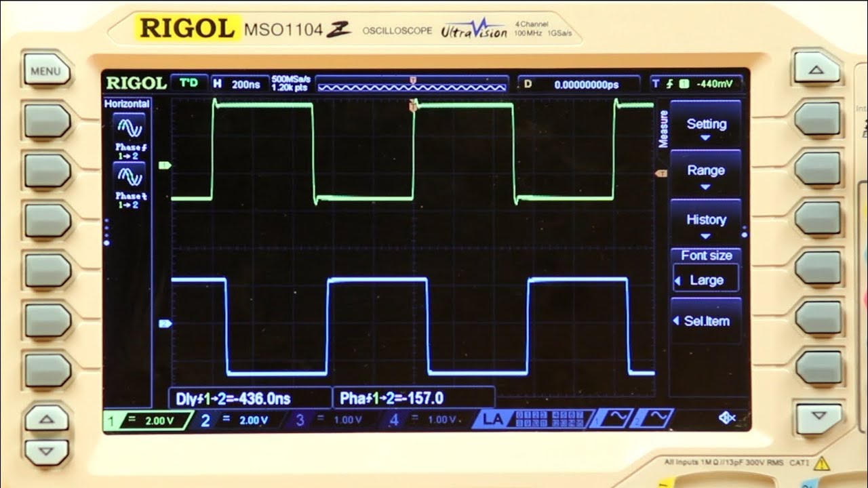
Task: Click channel 2 ground level marker
Action: pos(165,324)
